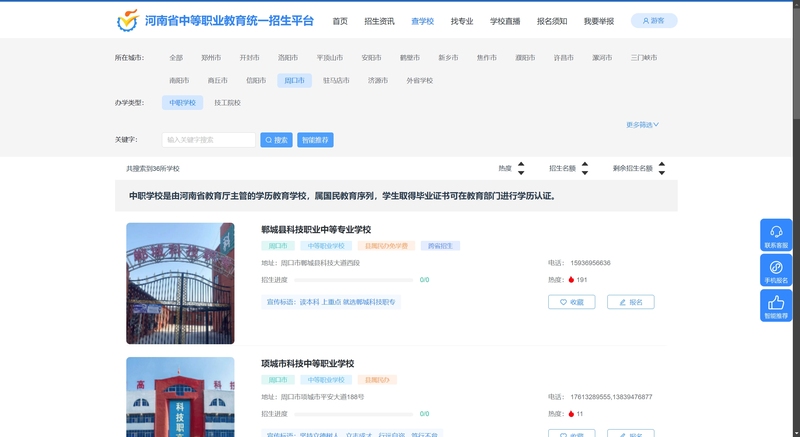Screen dimensions: 800x437
Task: Click the 县属民办免学费 tag
Action: pyautogui.click(x=386, y=246)
